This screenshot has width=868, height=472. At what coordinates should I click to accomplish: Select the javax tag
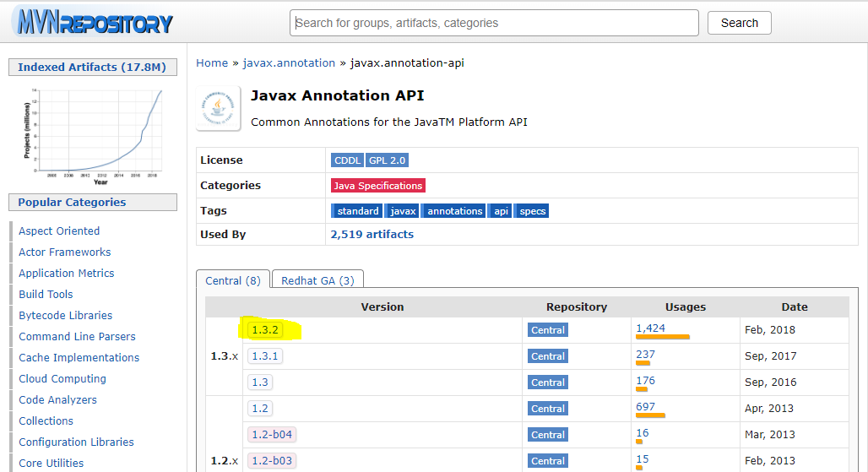point(402,211)
